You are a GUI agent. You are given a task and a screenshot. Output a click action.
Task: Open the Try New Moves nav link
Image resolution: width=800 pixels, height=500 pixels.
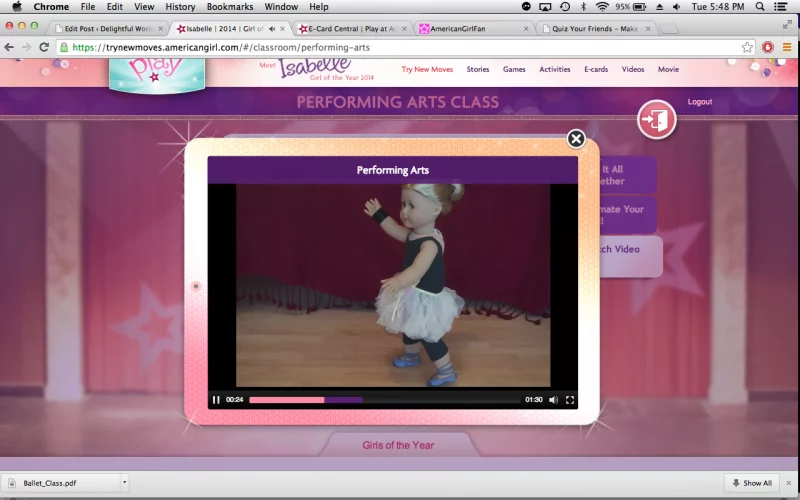click(427, 69)
